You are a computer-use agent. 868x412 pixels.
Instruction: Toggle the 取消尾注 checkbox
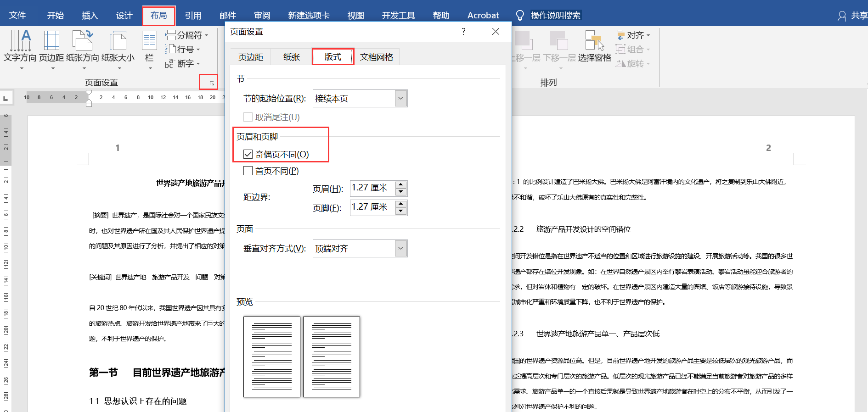[248, 117]
